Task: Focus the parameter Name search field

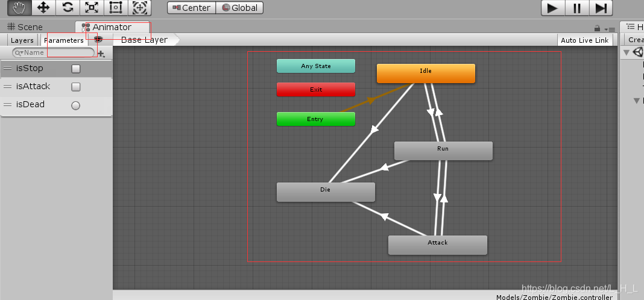Action: (x=54, y=52)
